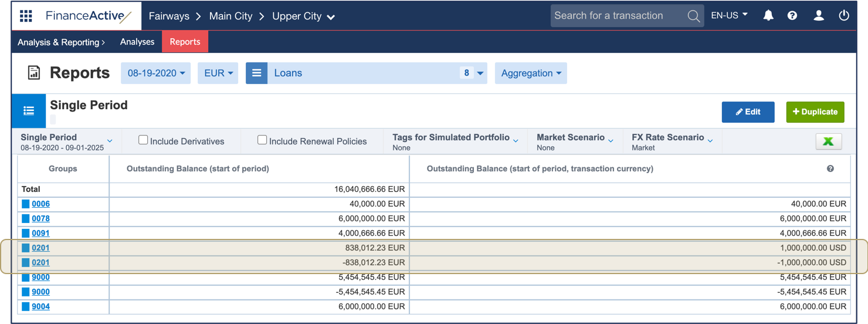
Task: Open the 08-19-2020 date dropdown
Action: 156,73
